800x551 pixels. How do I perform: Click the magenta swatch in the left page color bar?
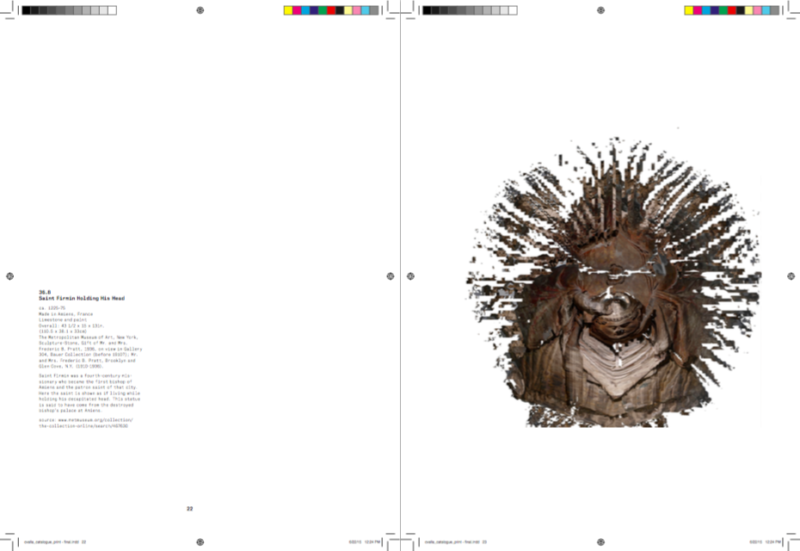click(297, 10)
